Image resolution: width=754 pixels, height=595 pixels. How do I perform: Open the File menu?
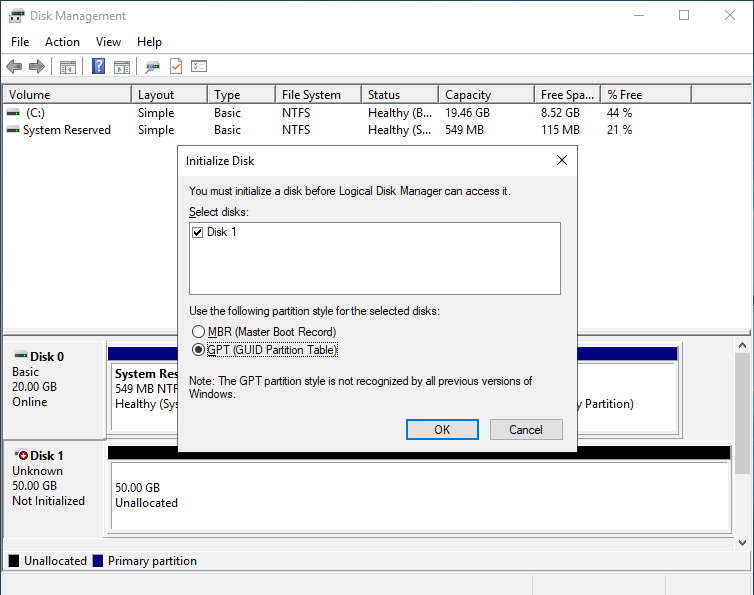point(20,42)
